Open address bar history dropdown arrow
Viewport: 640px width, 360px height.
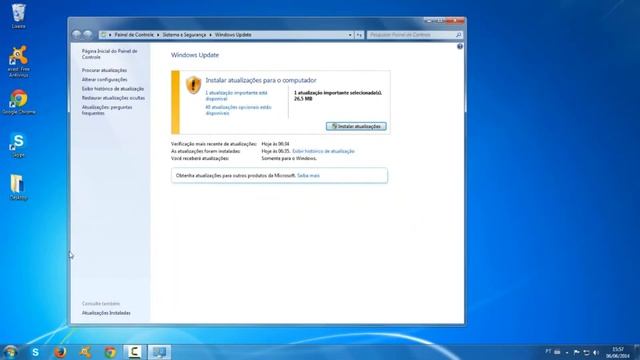[x=350, y=35]
